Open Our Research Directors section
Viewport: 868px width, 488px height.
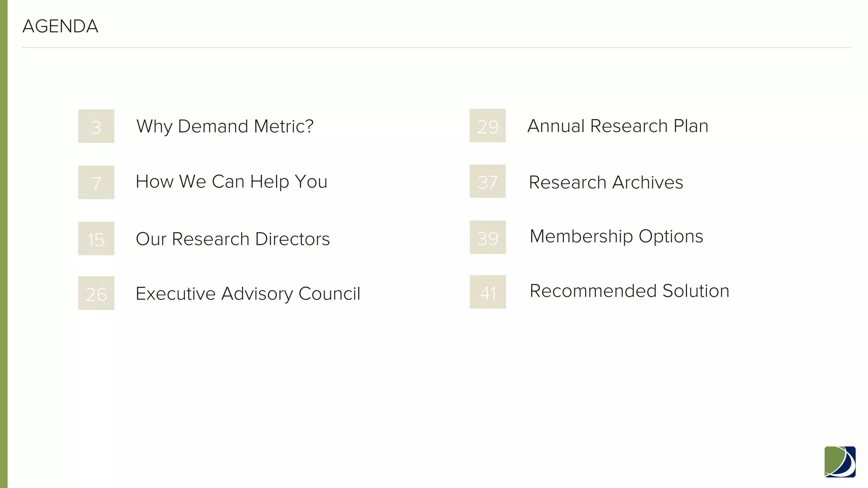(x=233, y=239)
